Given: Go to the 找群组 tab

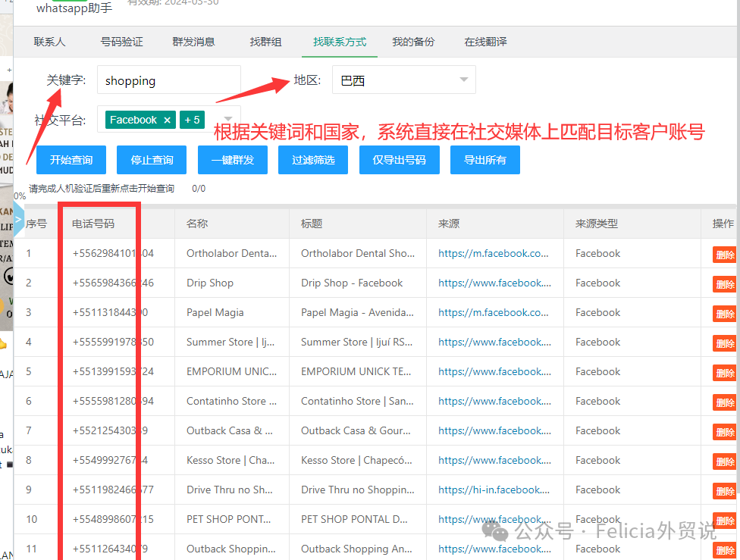Looking at the screenshot, I should click(265, 42).
